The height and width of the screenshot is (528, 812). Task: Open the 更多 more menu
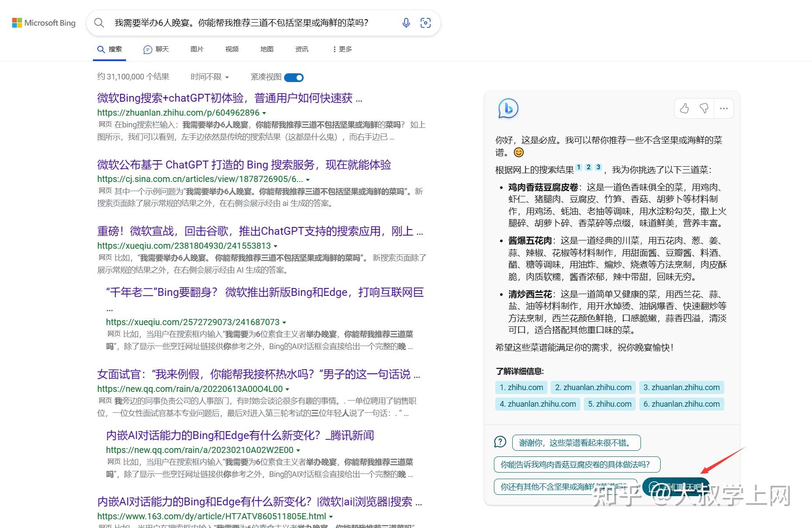point(342,49)
